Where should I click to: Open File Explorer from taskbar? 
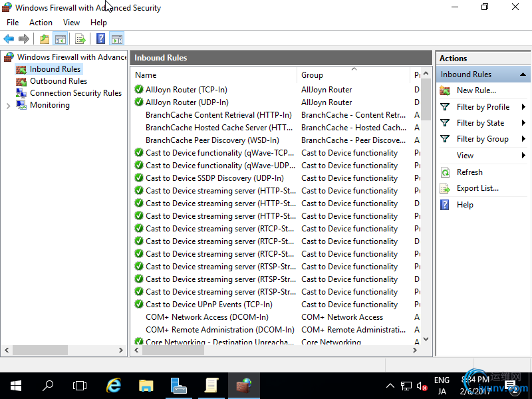(146, 386)
